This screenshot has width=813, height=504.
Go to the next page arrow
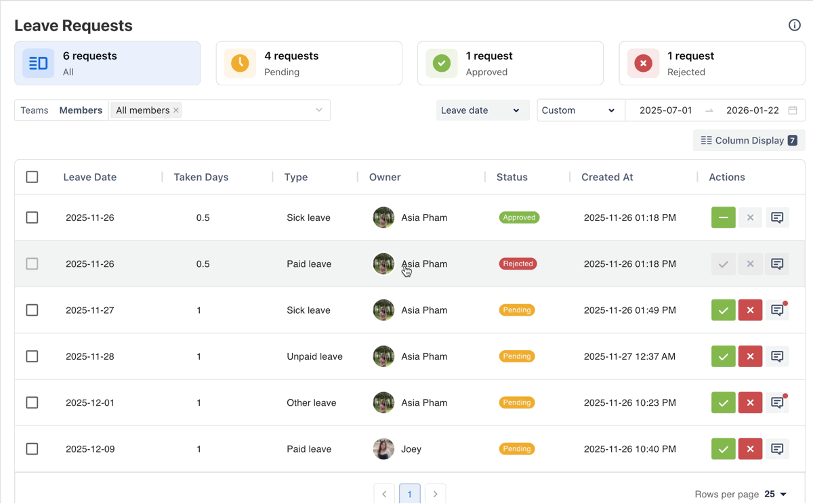point(435,495)
